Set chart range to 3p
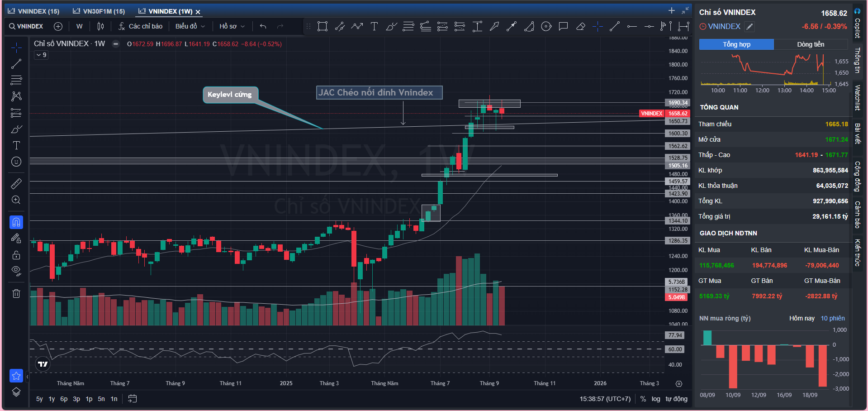This screenshot has height=411, width=868. (x=76, y=399)
